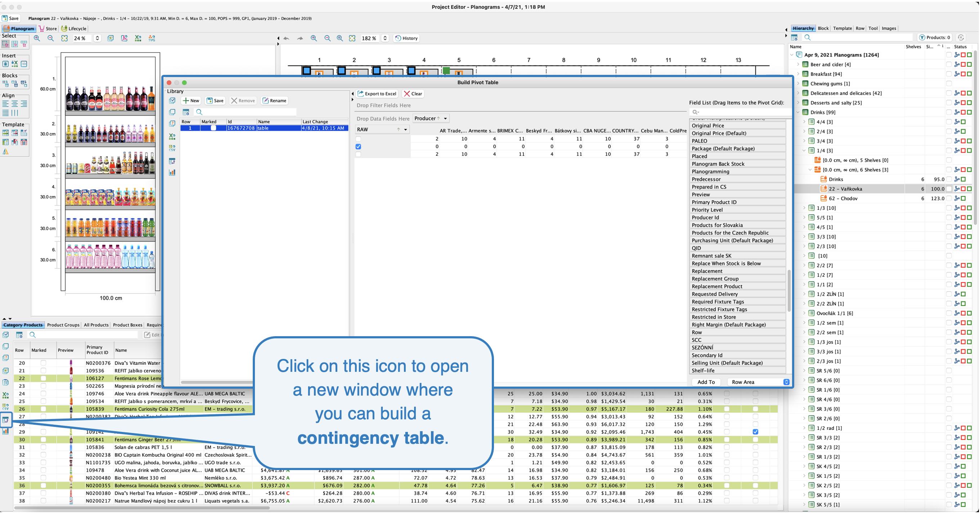This screenshot has height=514, width=980.
Task: Open table column settings icon in pivot Library
Action: click(186, 112)
